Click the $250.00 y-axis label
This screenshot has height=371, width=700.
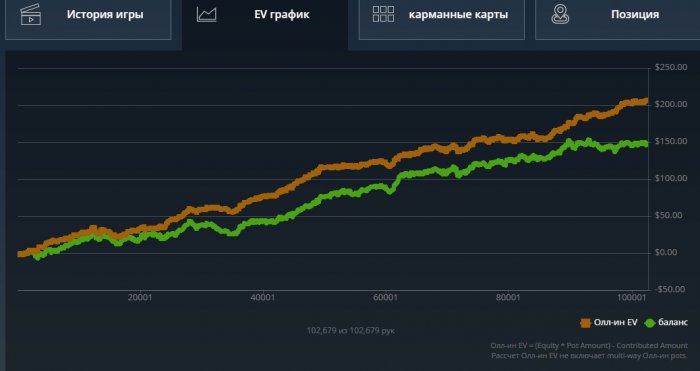tap(671, 67)
